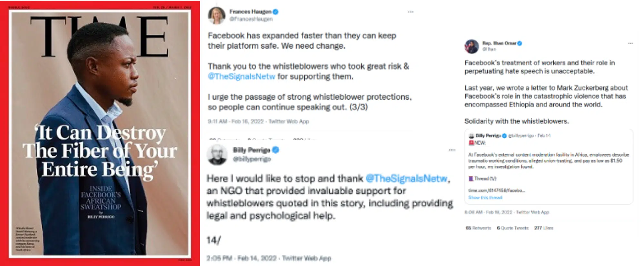This screenshot has height=266, width=644.
Task: Open the TIME magazine cover image
Action: tap(100, 133)
